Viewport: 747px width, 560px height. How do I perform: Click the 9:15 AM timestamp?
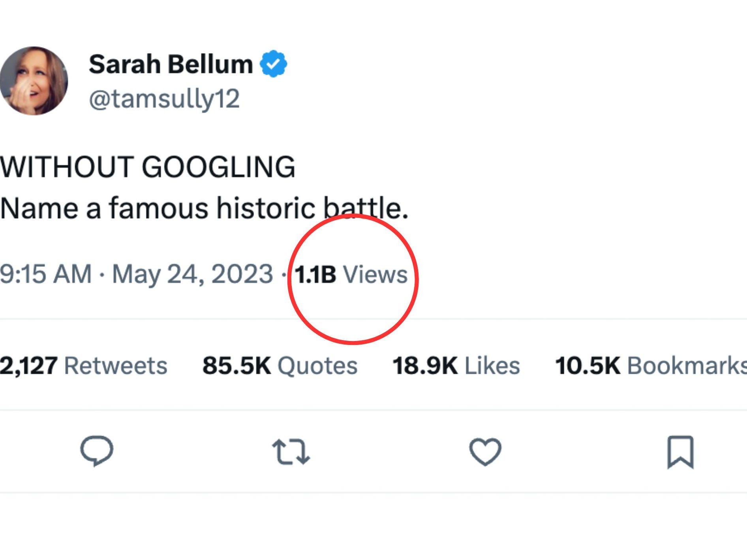point(46,274)
